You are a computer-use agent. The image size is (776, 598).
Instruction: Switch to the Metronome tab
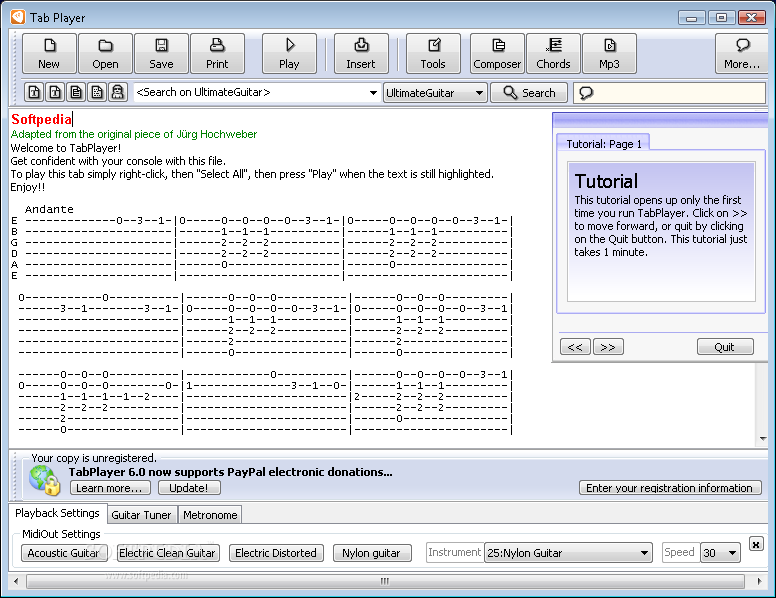(210, 515)
